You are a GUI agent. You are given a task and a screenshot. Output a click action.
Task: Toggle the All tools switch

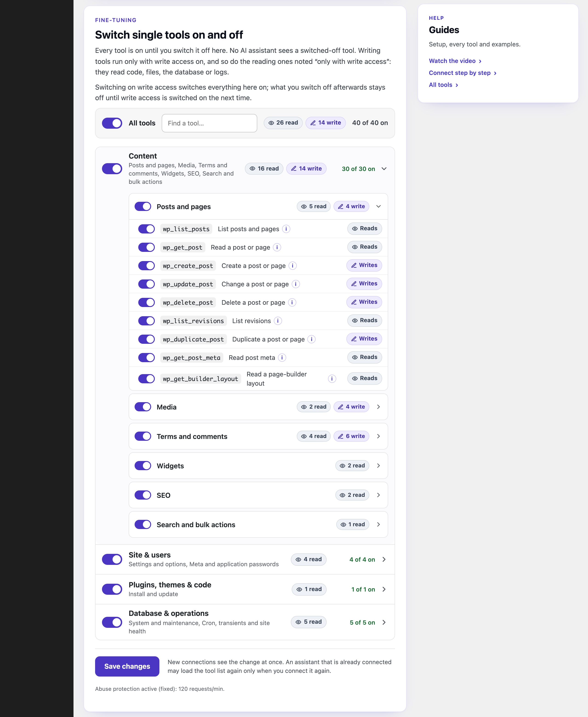click(x=112, y=123)
